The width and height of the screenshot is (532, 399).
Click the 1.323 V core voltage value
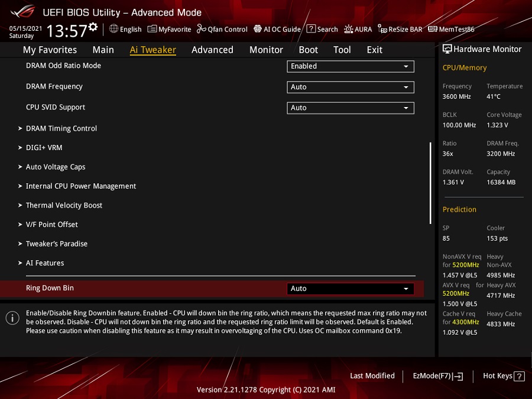(x=497, y=125)
